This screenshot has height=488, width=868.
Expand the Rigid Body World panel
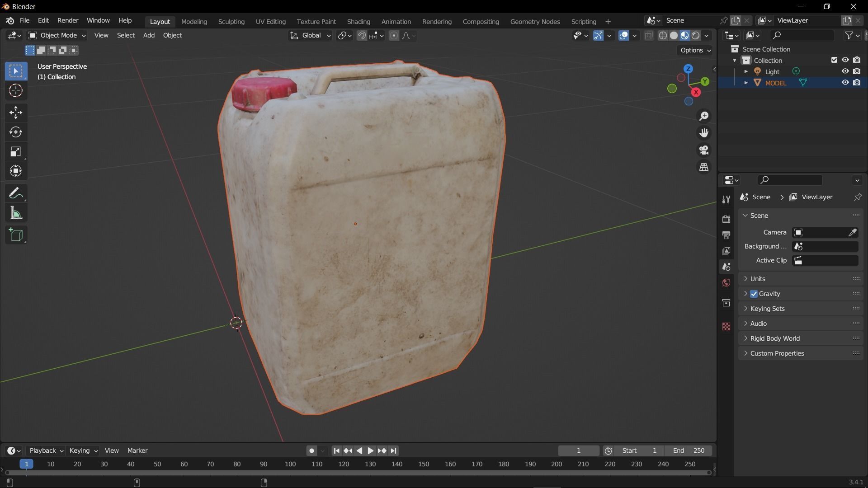[774, 338]
